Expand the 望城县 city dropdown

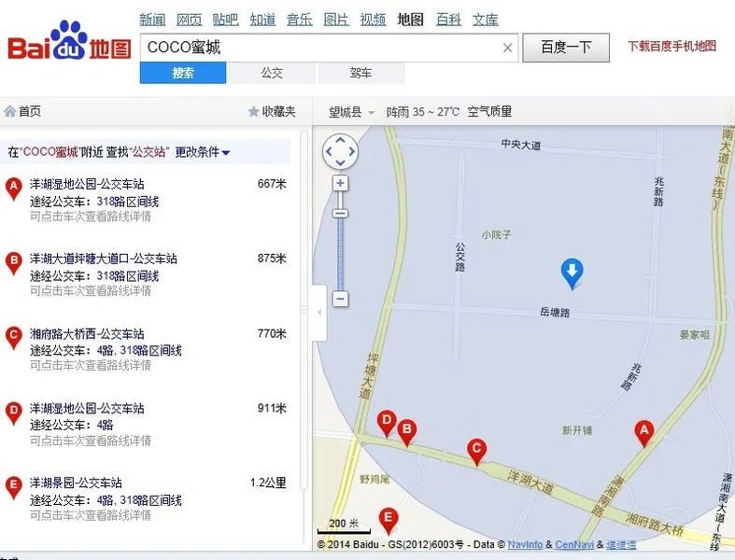[351, 112]
